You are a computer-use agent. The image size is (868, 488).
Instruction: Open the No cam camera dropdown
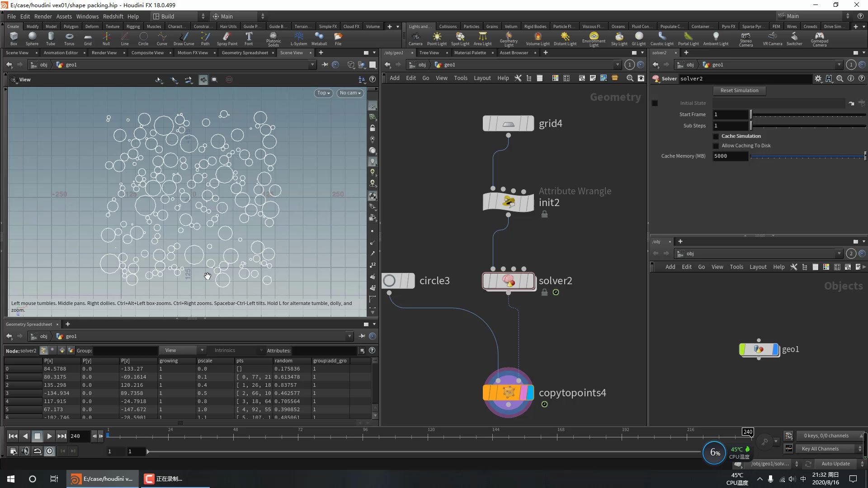(350, 93)
